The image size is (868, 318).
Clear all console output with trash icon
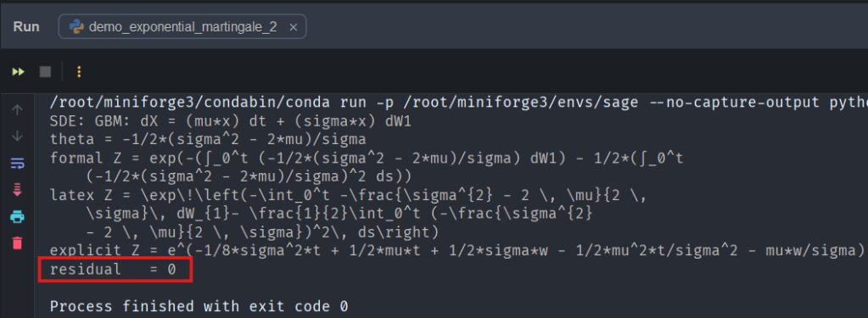17,243
